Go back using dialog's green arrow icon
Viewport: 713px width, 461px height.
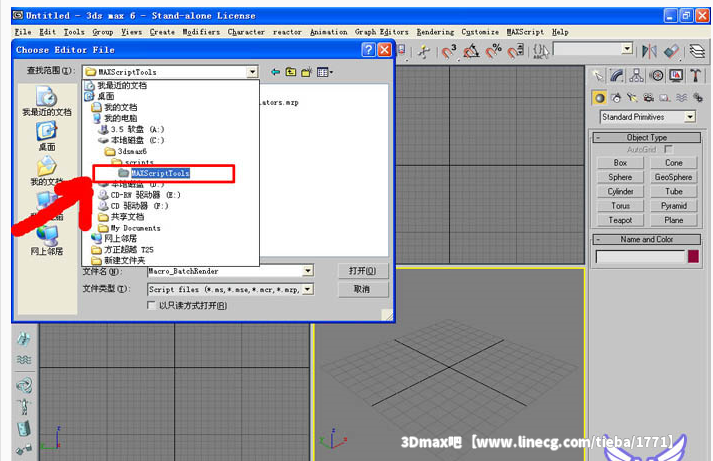tap(275, 72)
